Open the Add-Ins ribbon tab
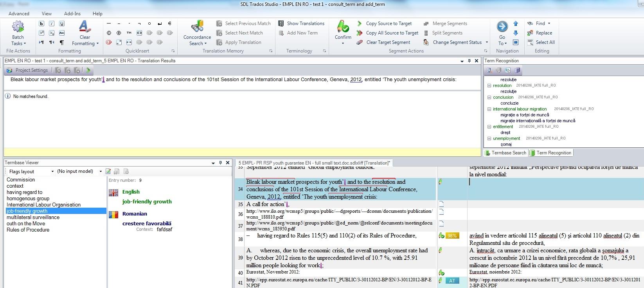 click(x=72, y=13)
